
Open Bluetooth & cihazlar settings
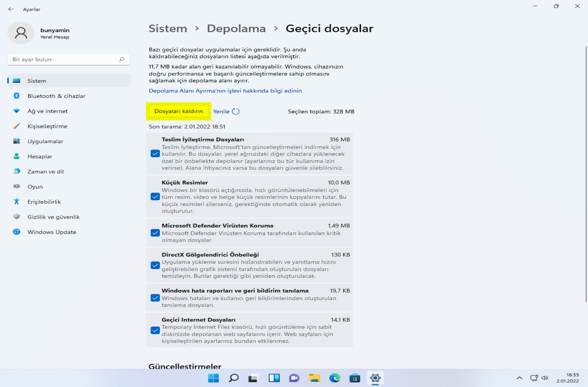coord(69,96)
